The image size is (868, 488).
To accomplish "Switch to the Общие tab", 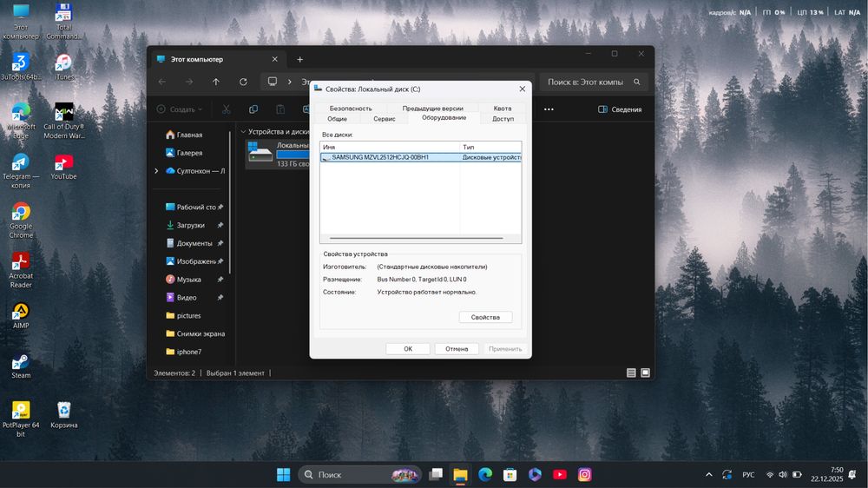I will [337, 119].
